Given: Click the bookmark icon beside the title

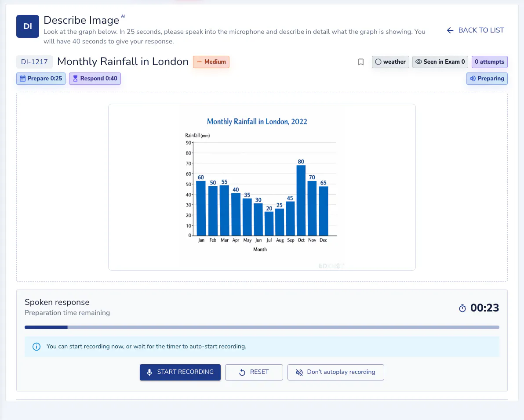Looking at the screenshot, I should click(x=360, y=62).
